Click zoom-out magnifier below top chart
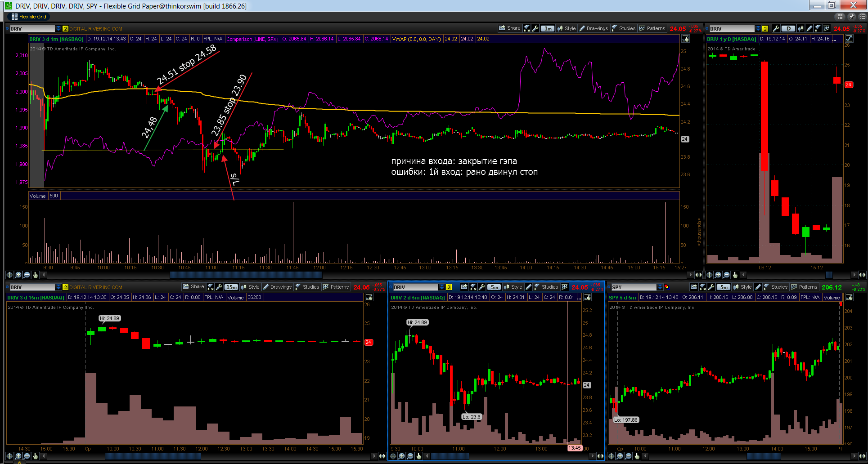Image resolution: width=868 pixels, height=464 pixels. click(x=27, y=275)
